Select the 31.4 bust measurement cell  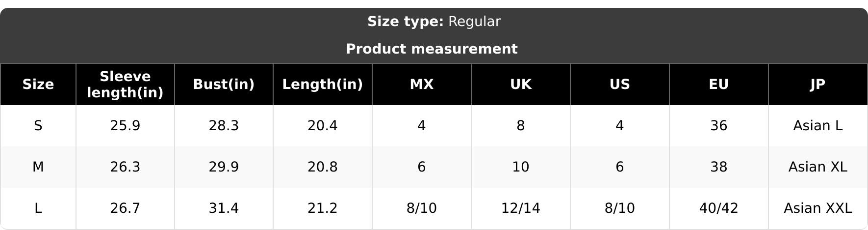224,208
